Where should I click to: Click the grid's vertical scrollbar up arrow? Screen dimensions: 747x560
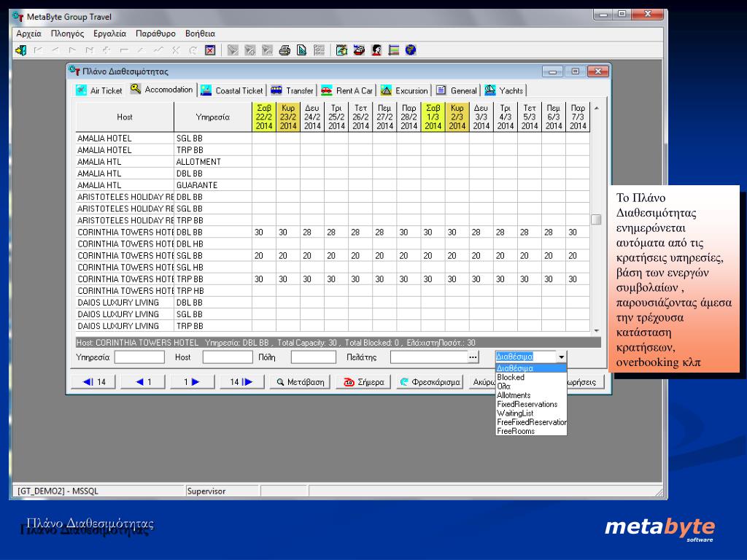[x=596, y=109]
